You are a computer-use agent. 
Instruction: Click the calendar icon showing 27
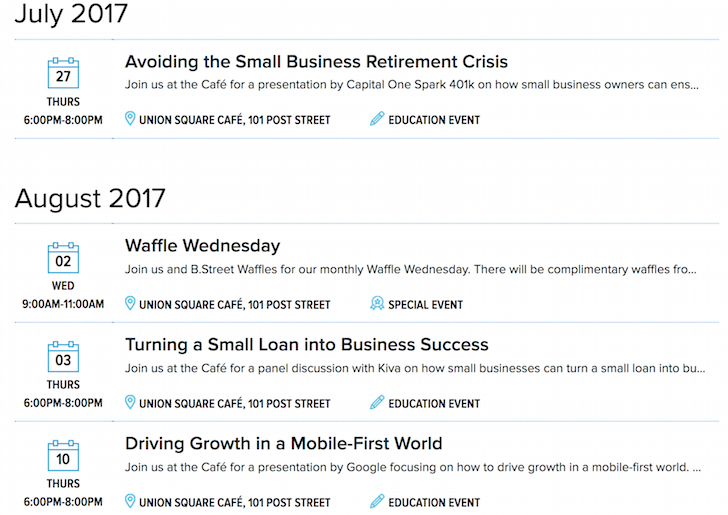[x=63, y=73]
